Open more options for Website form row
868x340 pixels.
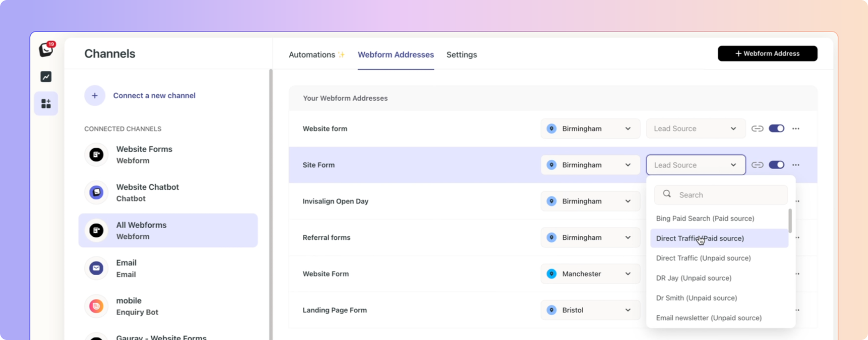click(796, 129)
